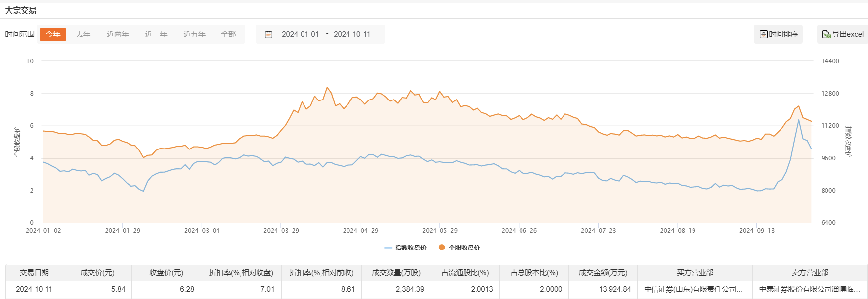The width and height of the screenshot is (868, 299).
Task: Click the Excel icon on 导出excel
Action: coord(825,34)
